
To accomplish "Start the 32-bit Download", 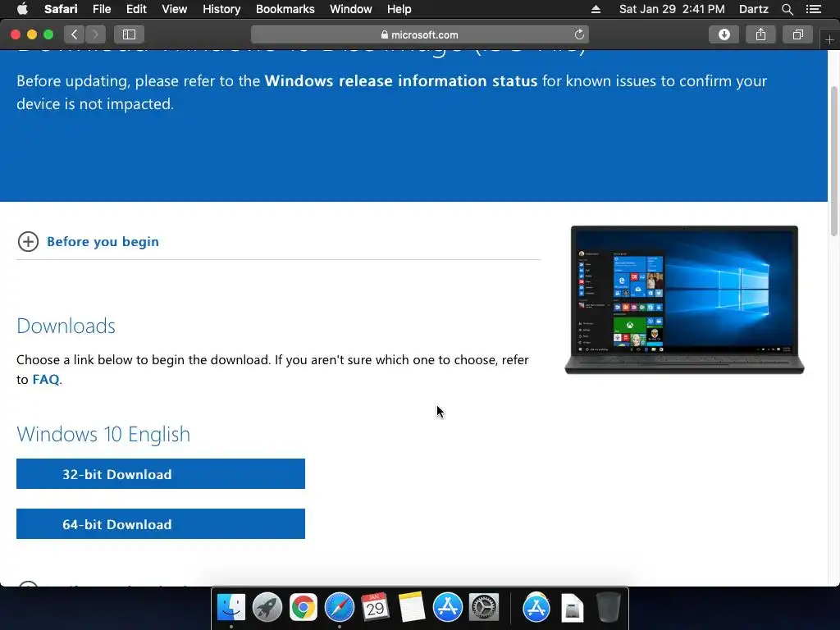I will pyautogui.click(x=161, y=473).
